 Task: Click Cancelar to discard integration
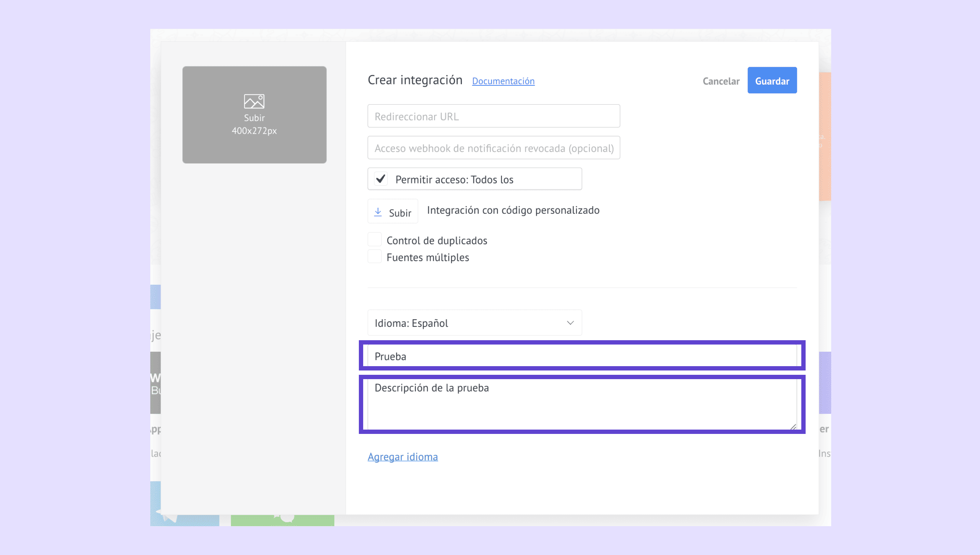tap(721, 81)
